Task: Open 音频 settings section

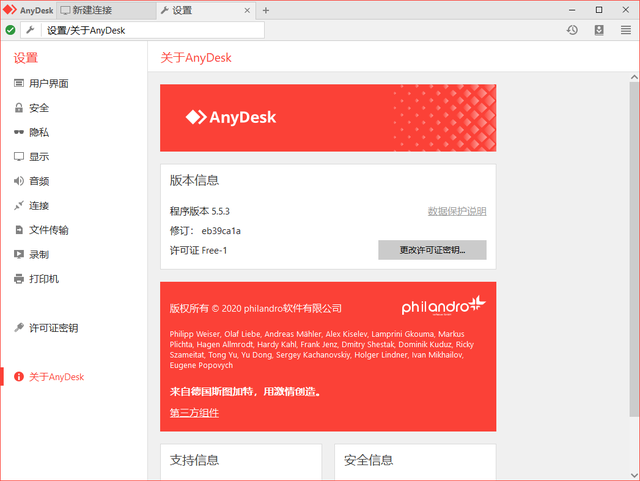Action: (39, 181)
